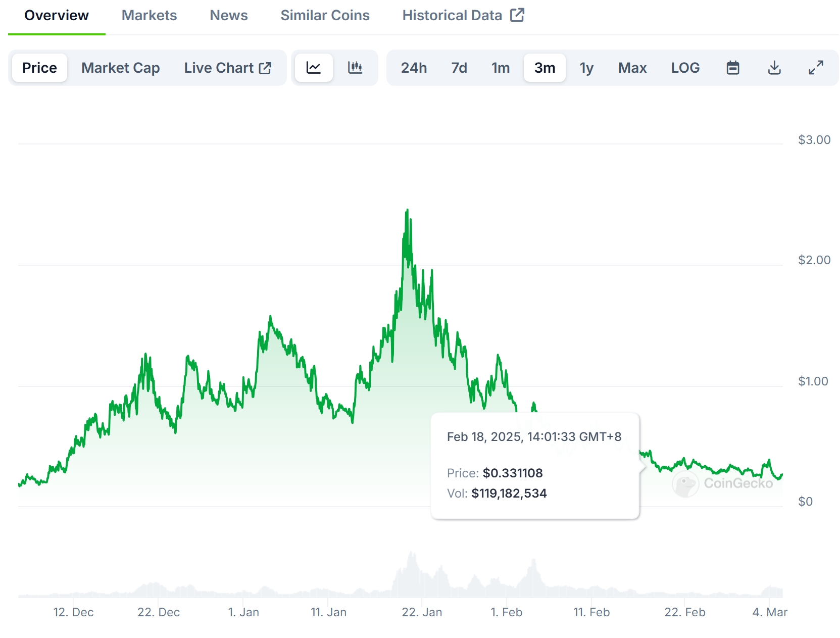The image size is (840, 638).
Task: Click tooltip price $0.331108
Action: click(513, 473)
